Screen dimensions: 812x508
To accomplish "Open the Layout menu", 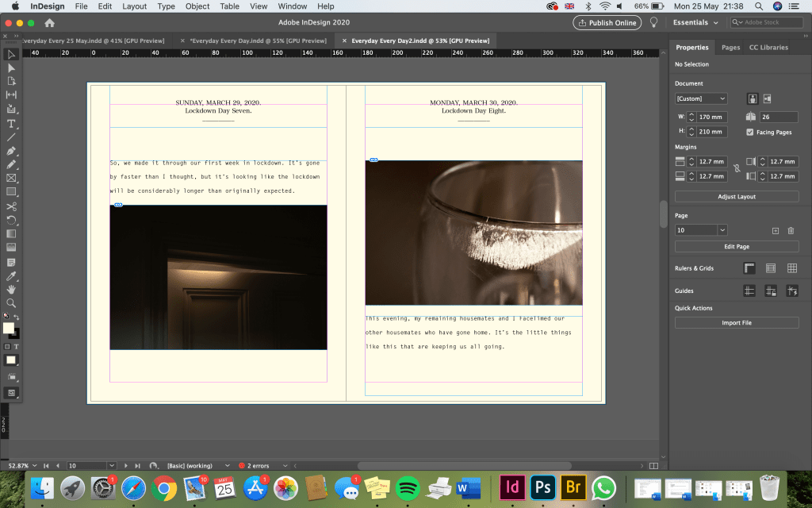I will pyautogui.click(x=134, y=6).
